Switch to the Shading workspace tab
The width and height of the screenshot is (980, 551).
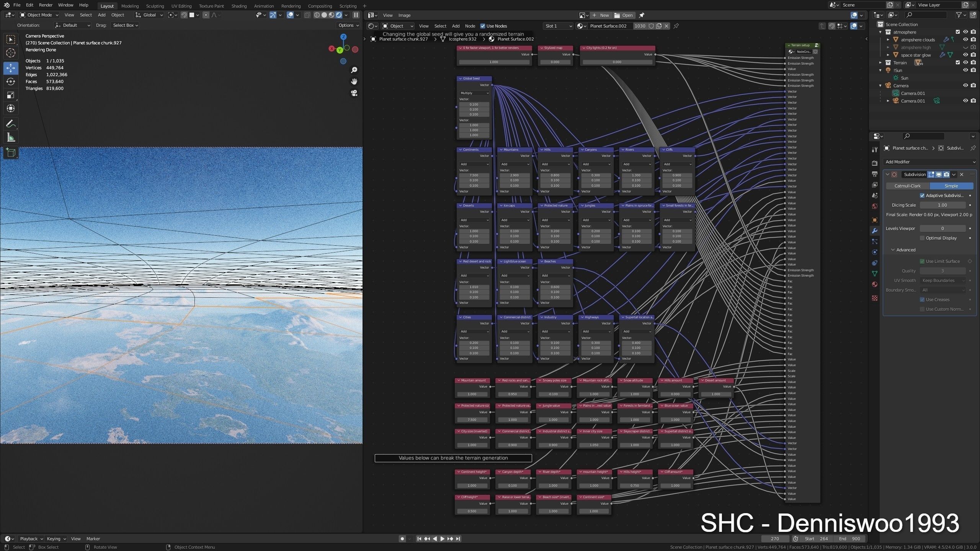click(x=239, y=6)
